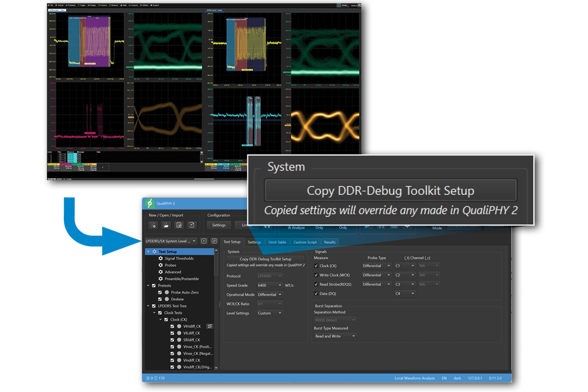588x392 pixels.
Task: Click the Configuration Settings button
Action: pos(219,225)
